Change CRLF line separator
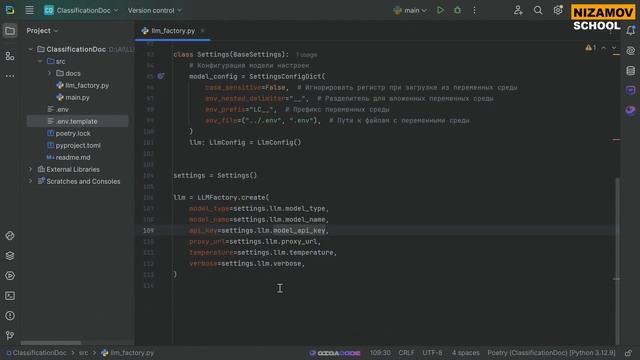640x360 pixels. pyautogui.click(x=406, y=353)
